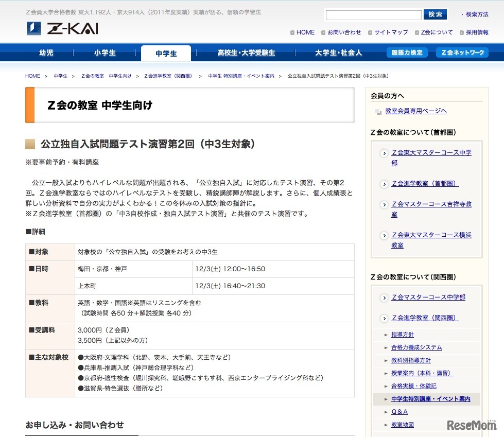The image size is (504, 437).
Task: Open Z会進学教室（関西圏） sidebar link
Action: click(425, 318)
